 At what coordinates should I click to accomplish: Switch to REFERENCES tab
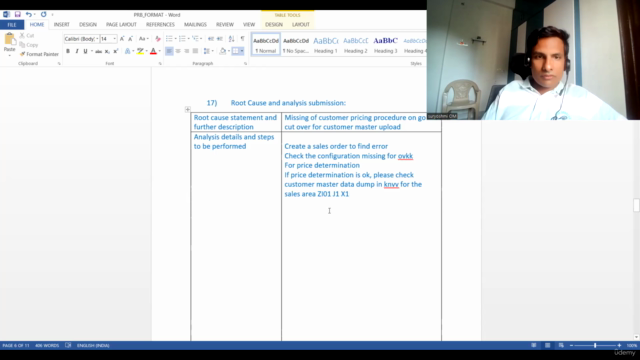pos(160,25)
